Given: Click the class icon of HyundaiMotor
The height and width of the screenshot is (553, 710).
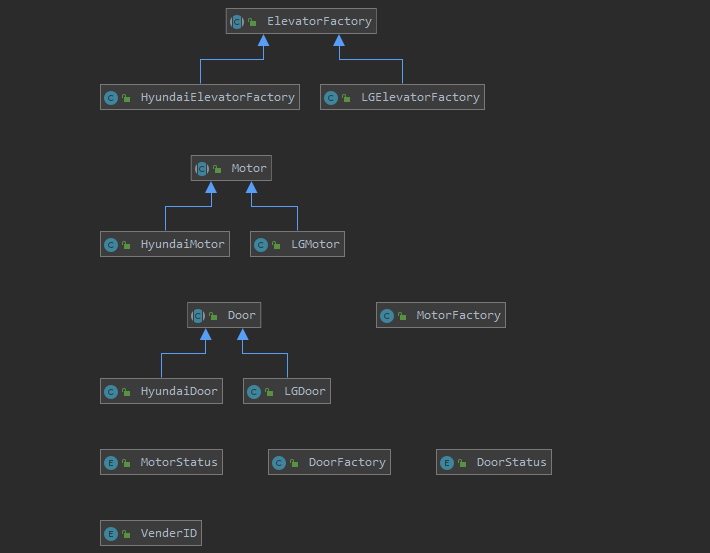Looking at the screenshot, I should click(x=111, y=245).
